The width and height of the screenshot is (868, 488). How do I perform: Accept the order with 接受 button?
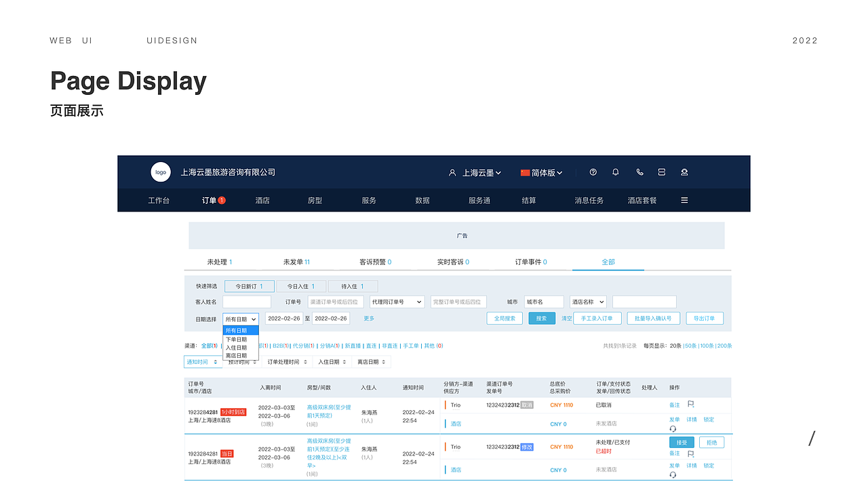coord(682,443)
